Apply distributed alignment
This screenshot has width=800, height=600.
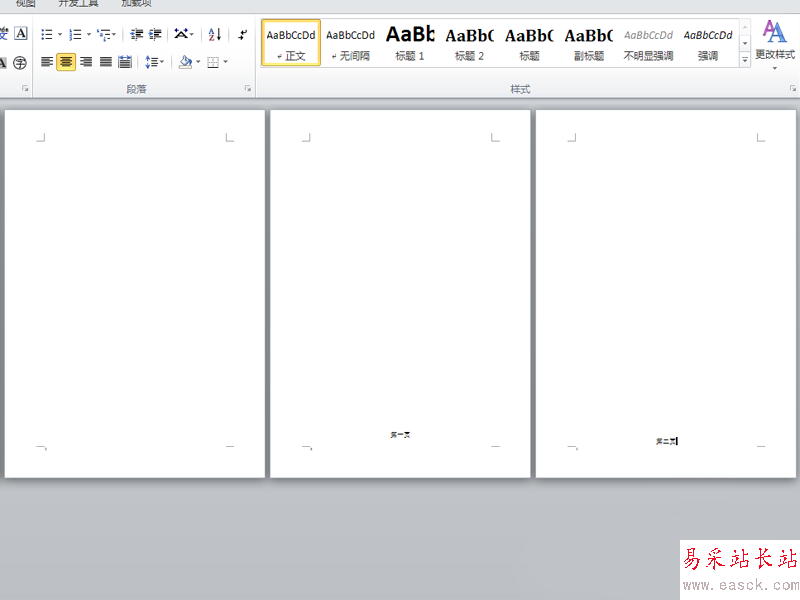click(125, 62)
